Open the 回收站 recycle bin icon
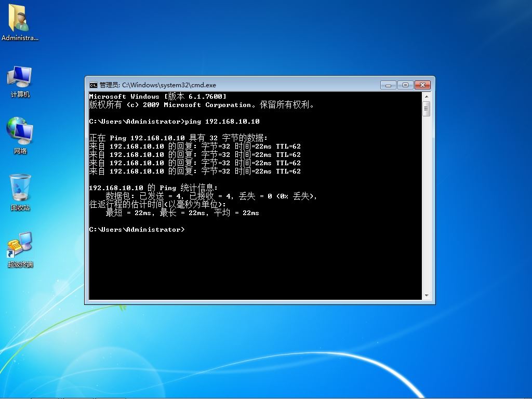 20,192
